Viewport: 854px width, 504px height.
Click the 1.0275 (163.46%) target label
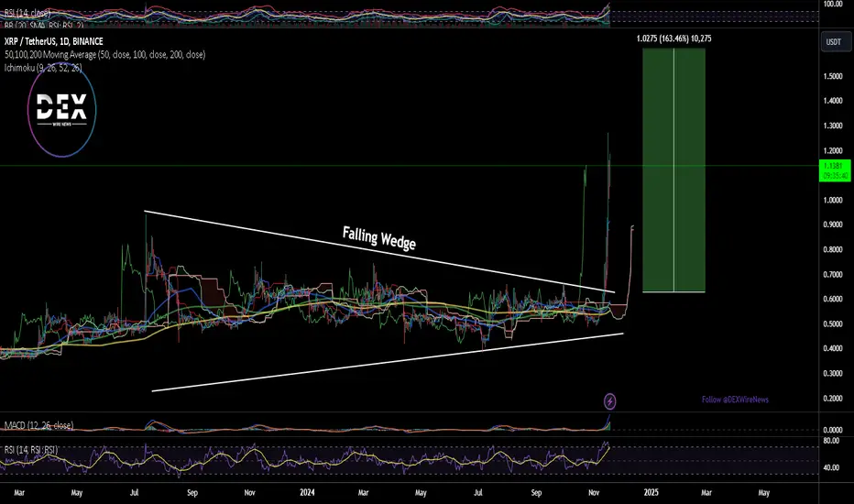tap(673, 38)
